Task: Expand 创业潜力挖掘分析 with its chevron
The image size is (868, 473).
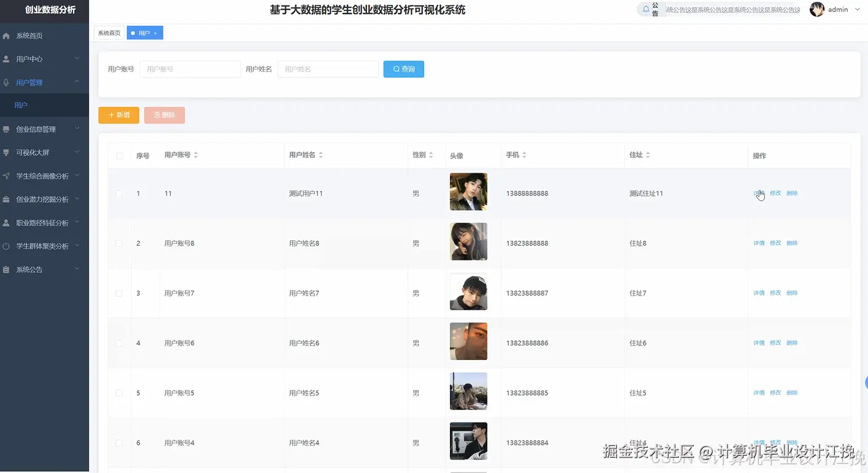Action: 77,198
